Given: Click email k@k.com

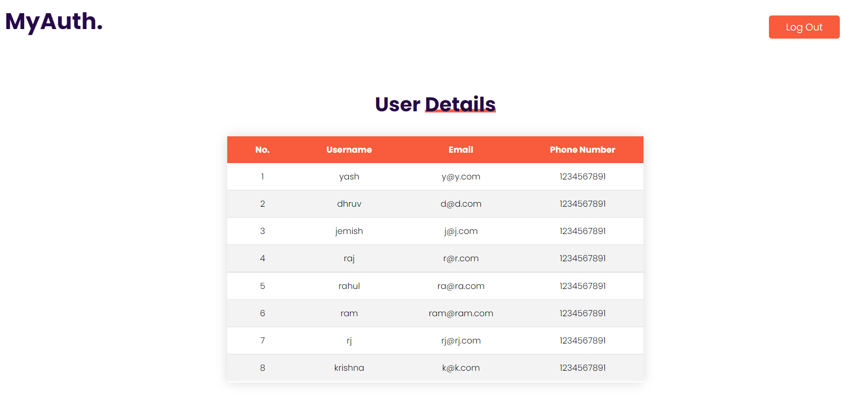Looking at the screenshot, I should pos(461,368).
